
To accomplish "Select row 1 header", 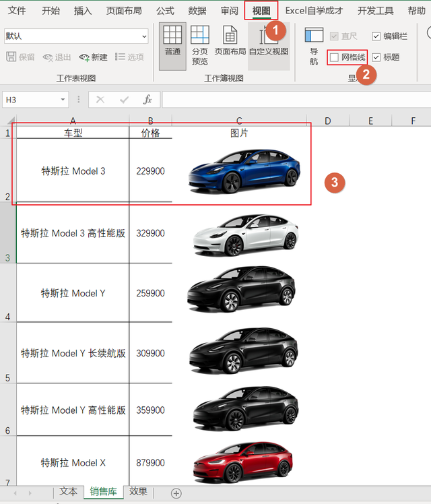I will pos(7,133).
